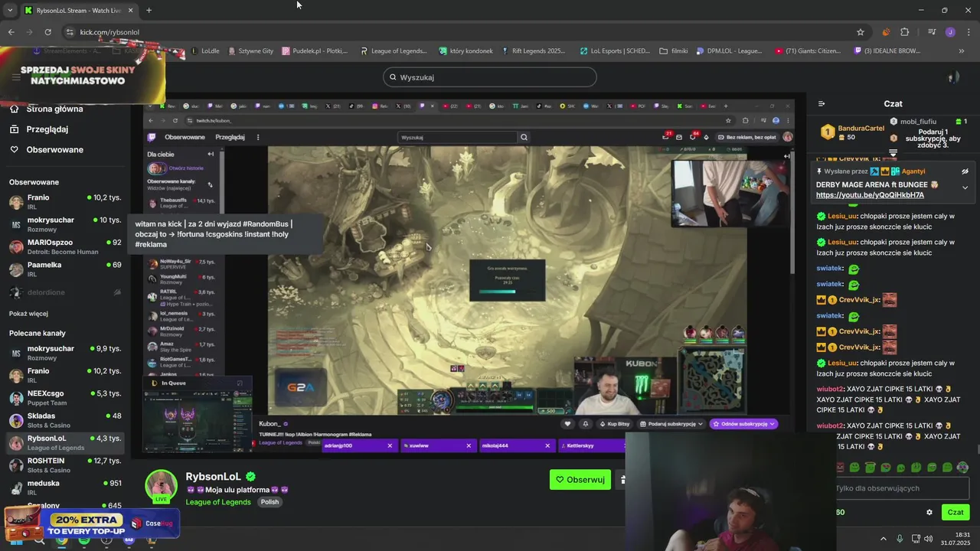Open Paamelka channel in the sidebar
Image resolution: width=980 pixels, height=551 pixels.
(65, 269)
